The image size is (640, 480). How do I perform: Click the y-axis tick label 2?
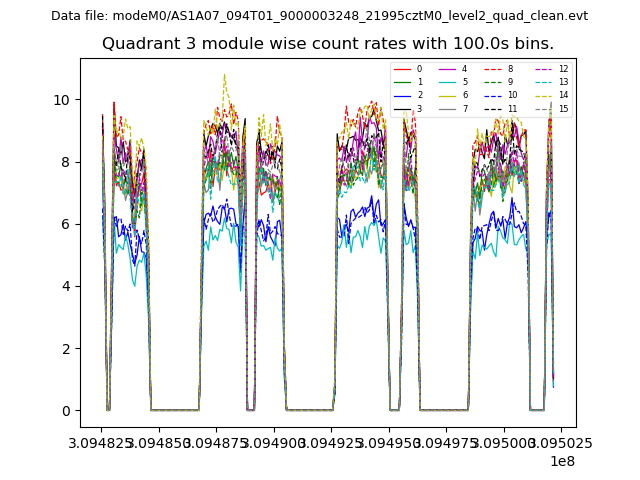66,349
